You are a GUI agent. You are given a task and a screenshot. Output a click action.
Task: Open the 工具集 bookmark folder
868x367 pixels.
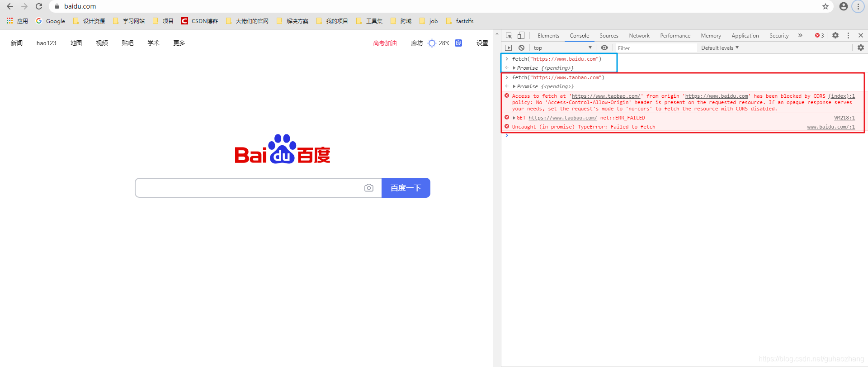click(369, 21)
